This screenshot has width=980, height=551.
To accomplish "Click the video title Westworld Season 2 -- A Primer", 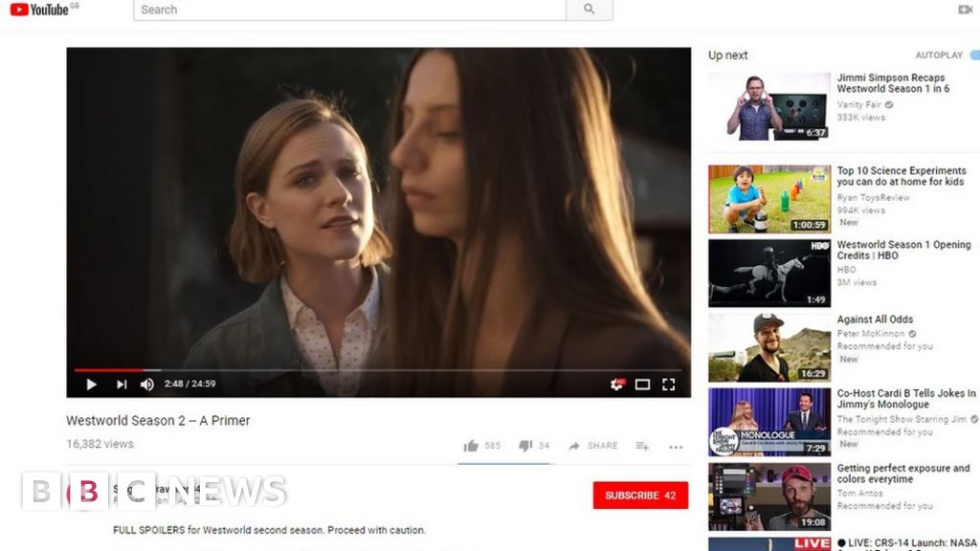I will (x=158, y=421).
